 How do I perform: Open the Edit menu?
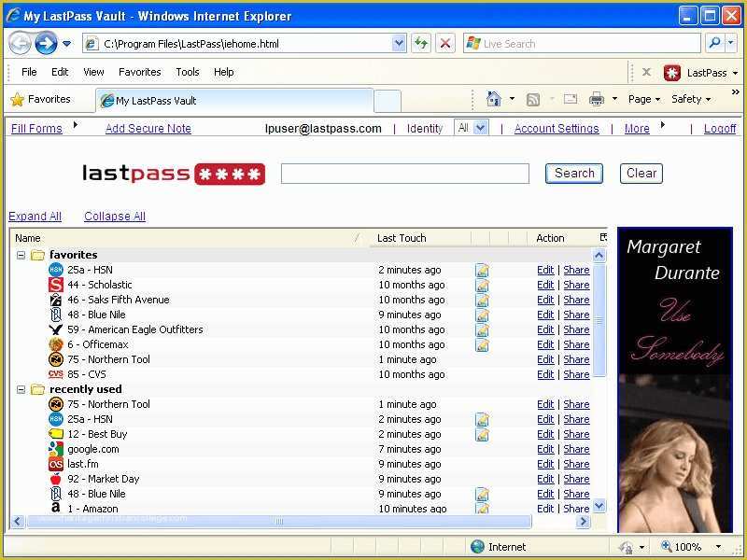[60, 72]
